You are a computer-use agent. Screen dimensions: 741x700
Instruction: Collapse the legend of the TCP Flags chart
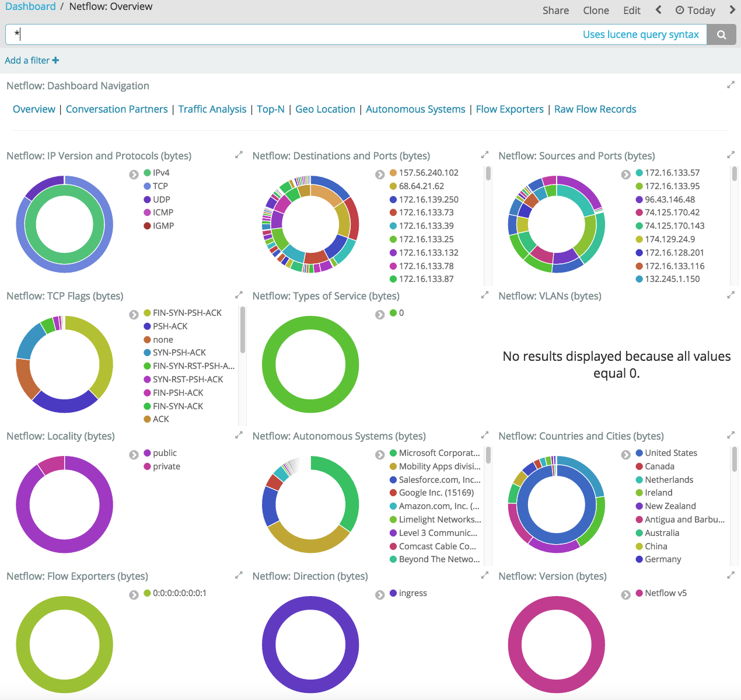[x=134, y=314]
